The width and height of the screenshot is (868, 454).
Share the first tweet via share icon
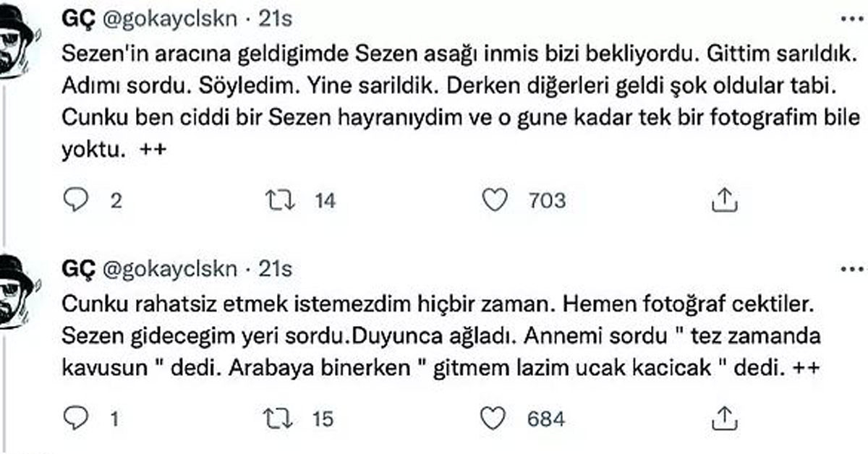(x=724, y=200)
